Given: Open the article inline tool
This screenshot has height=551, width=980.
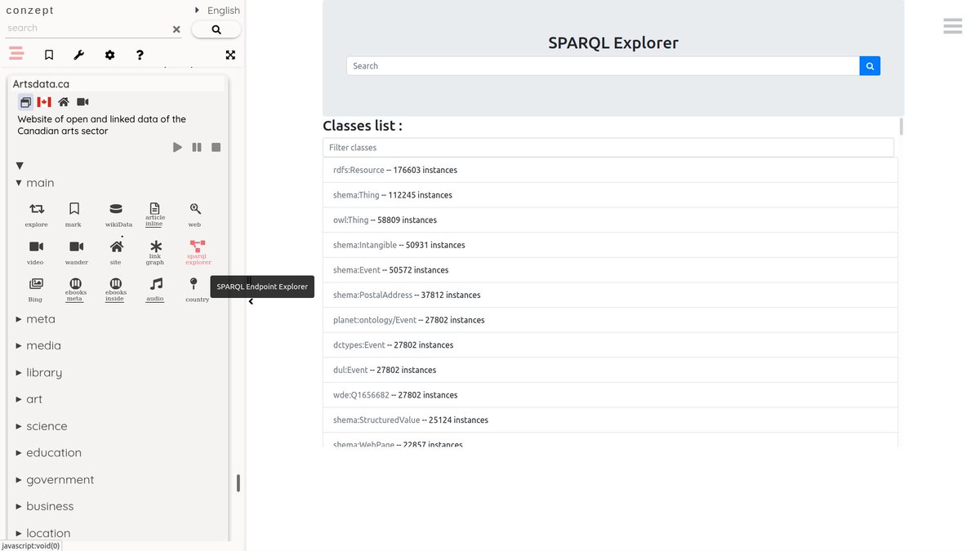Looking at the screenshot, I should (155, 215).
